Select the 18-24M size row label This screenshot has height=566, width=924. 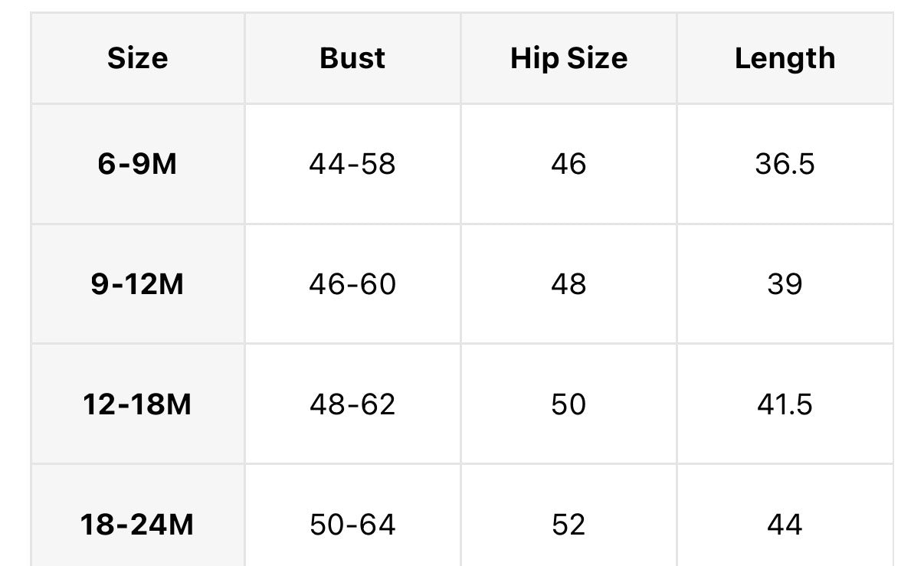click(138, 525)
